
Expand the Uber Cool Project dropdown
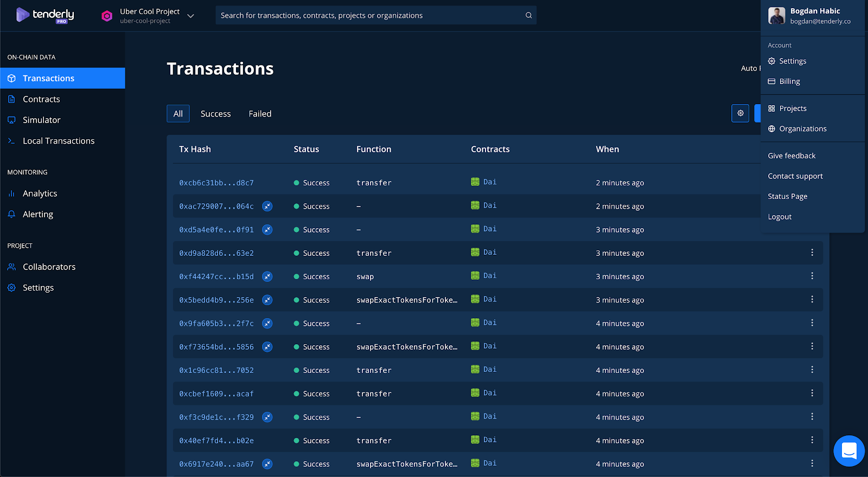190,16
